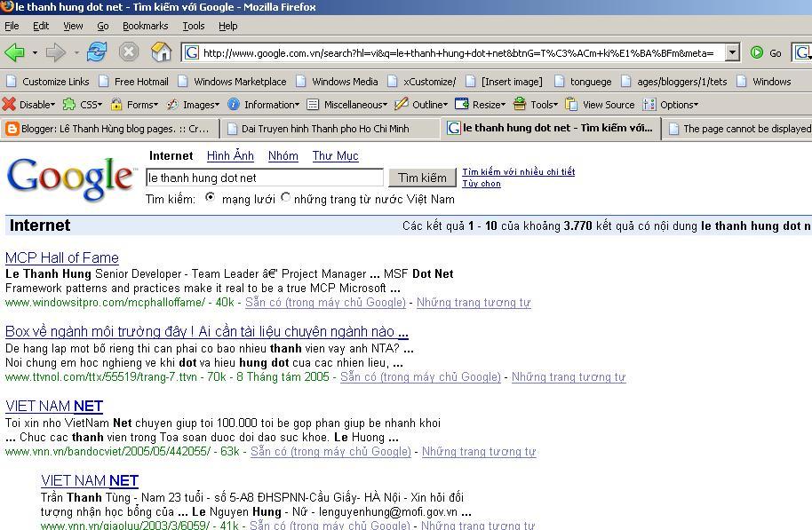Viewport: 812px width, 530px height.
Task: Open the Windows Media bookmark
Action: pyautogui.click(x=337, y=82)
